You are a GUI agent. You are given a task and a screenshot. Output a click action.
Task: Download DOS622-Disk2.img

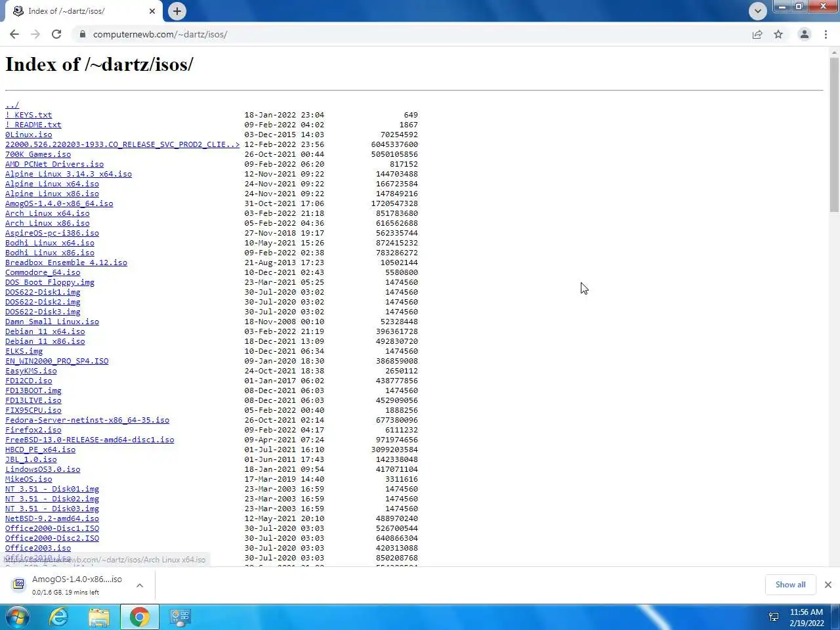pos(43,302)
